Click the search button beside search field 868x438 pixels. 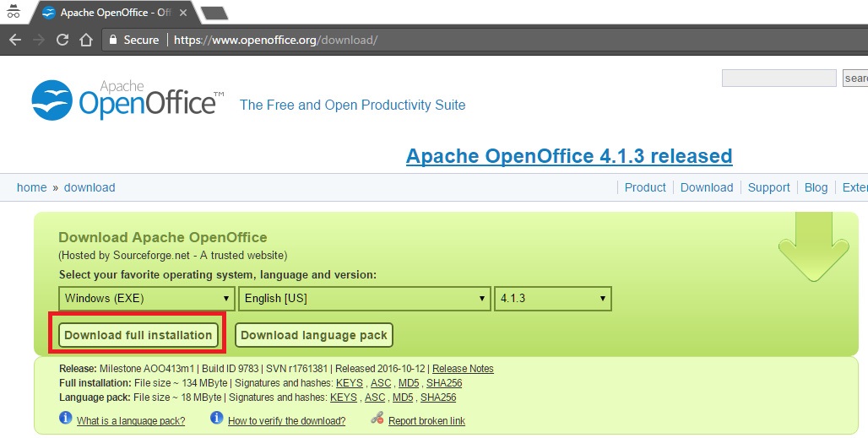coord(855,78)
